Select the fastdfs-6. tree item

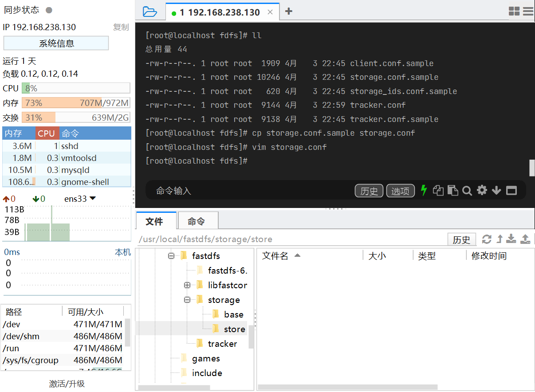coord(228,270)
